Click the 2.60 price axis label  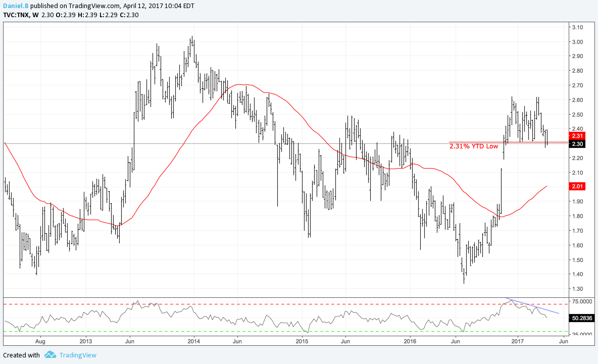577,100
